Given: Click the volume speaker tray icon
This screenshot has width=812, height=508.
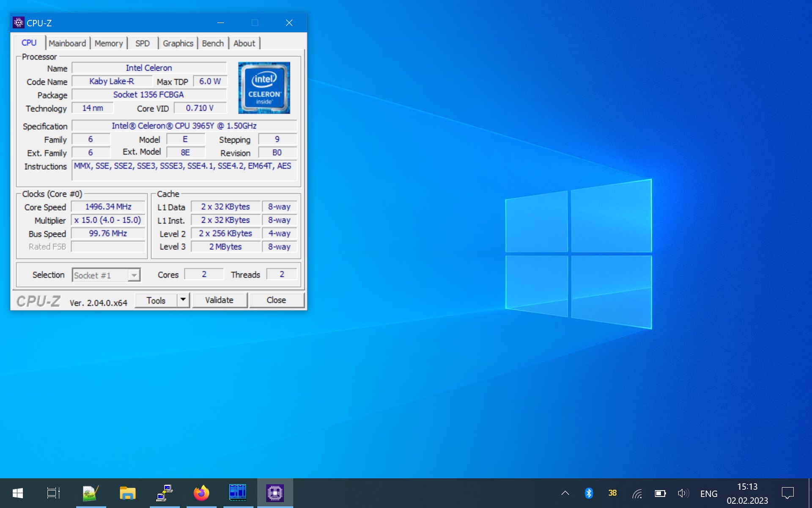Looking at the screenshot, I should coord(683,493).
